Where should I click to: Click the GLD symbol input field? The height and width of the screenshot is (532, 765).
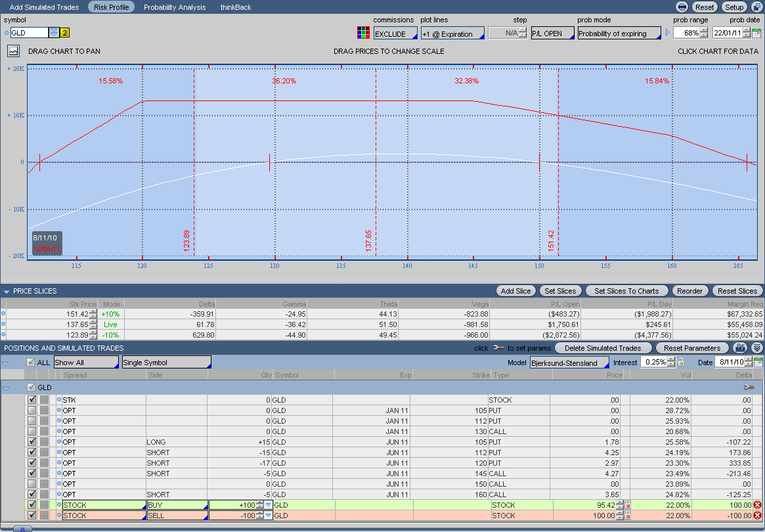(30, 33)
